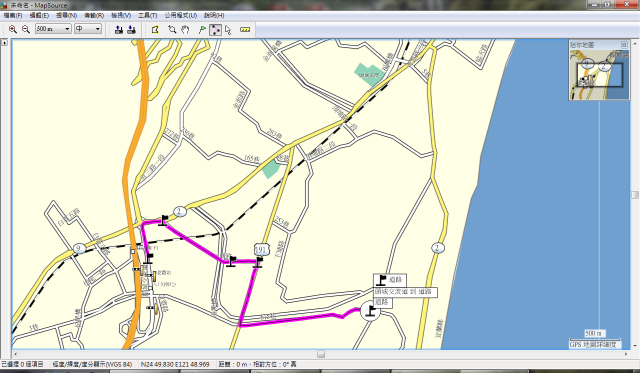The width and height of the screenshot is (640, 373).
Task: Click the GPS map detail label
Action: click(593, 345)
